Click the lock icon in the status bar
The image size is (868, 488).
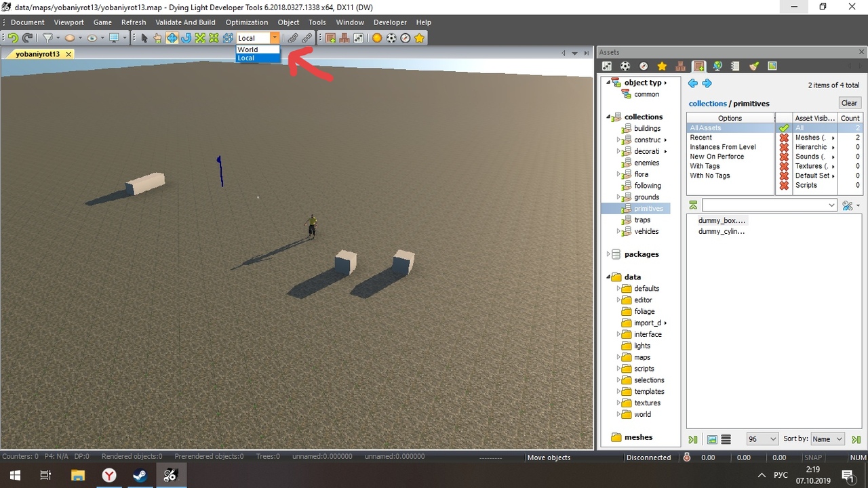coord(687,457)
